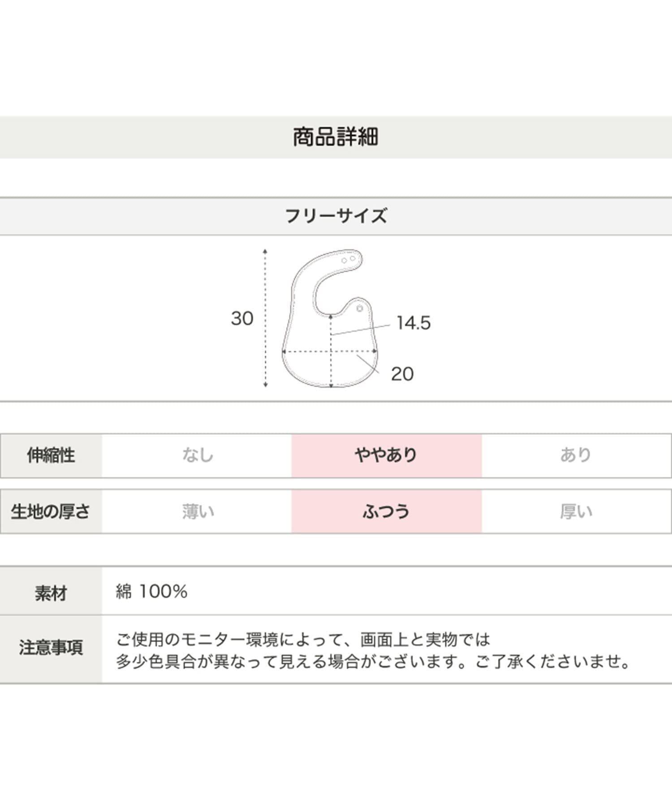Click the 20 width measurement label
Screen dimensions: 672x807
point(402,374)
